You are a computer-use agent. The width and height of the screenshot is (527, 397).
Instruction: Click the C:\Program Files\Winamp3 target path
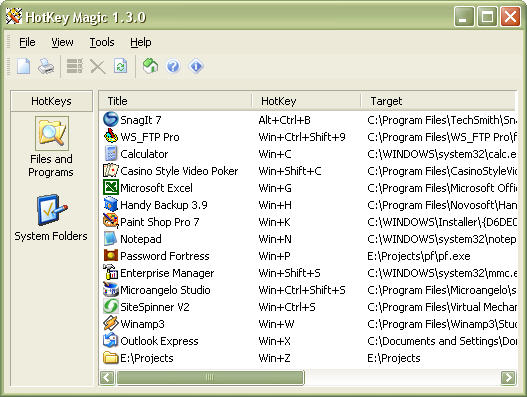pyautogui.click(x=442, y=324)
